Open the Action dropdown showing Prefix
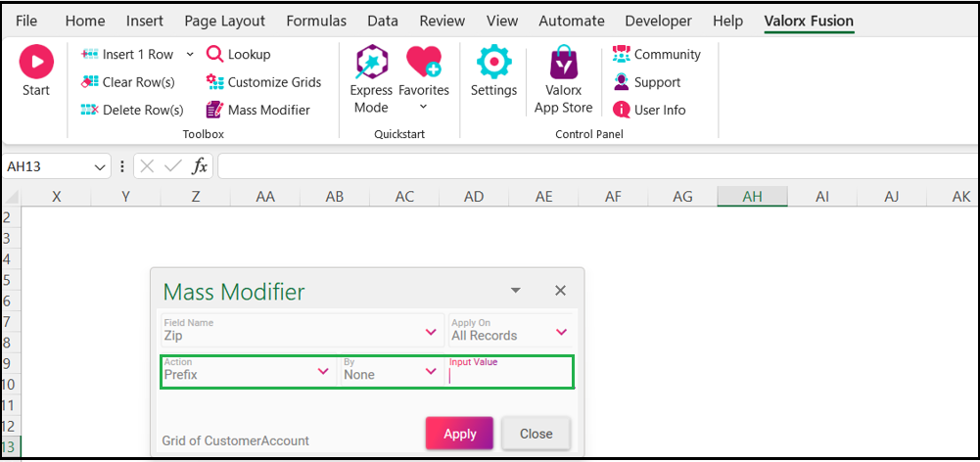The height and width of the screenshot is (462, 980). tap(248, 372)
